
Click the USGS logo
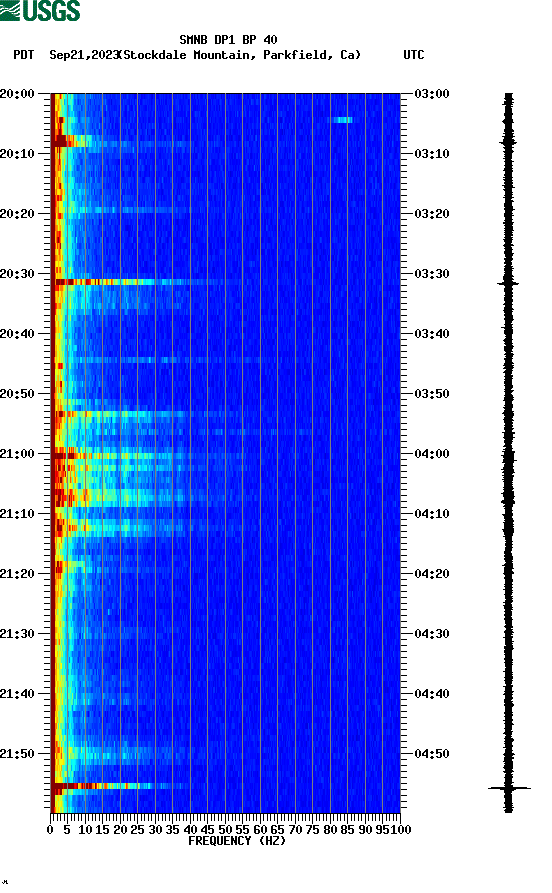point(40,10)
